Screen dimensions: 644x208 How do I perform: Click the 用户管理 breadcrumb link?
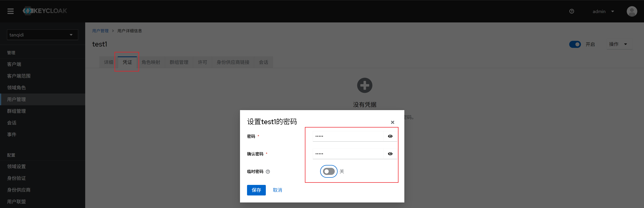click(100, 31)
